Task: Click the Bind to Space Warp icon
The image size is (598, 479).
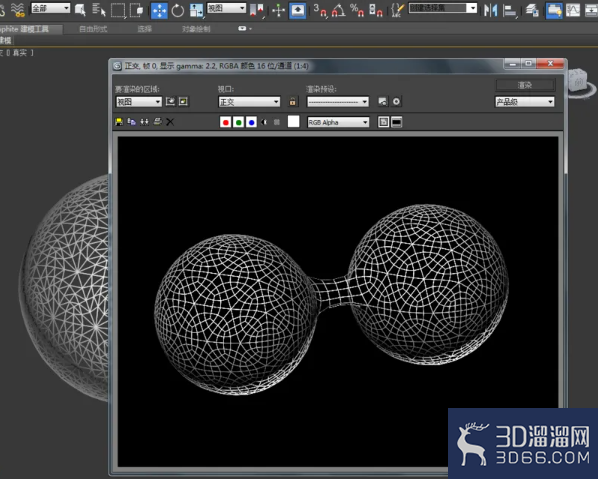Action: (17, 10)
